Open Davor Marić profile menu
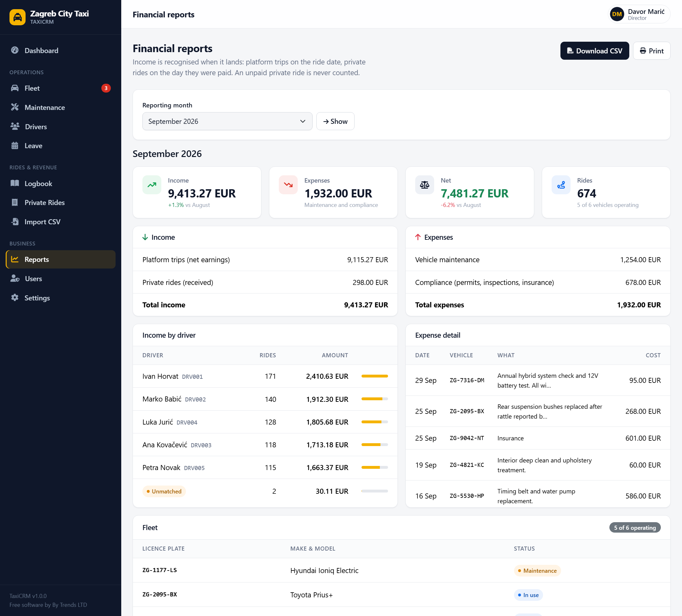682x616 pixels. tap(639, 14)
